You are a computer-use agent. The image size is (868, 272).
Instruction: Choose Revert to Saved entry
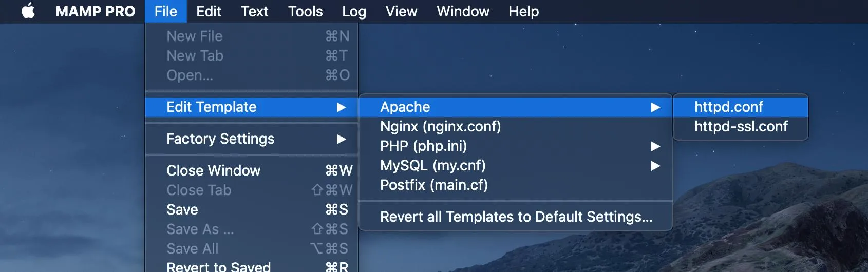click(252, 266)
